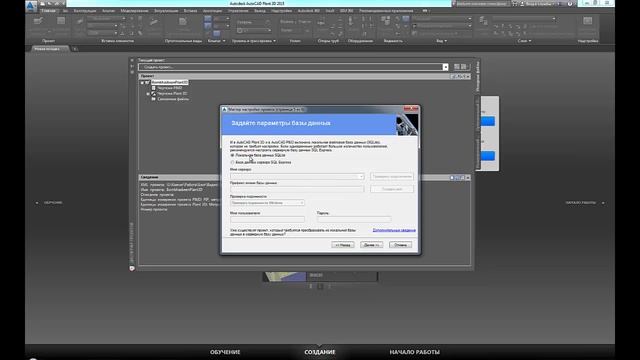Close the Project Manager palette with the X icon
This screenshot has height=360, width=640.
[x=132, y=60]
